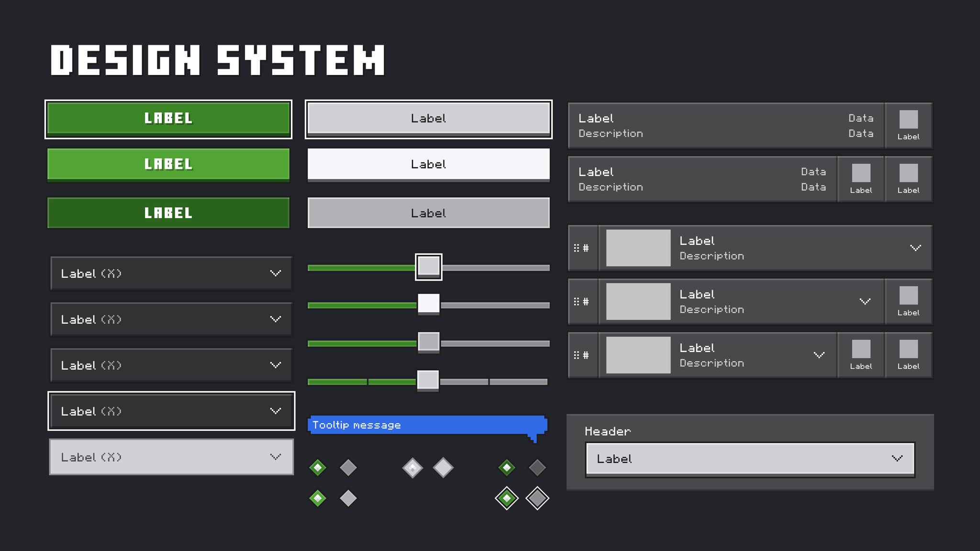Click the outlined thumb on the top slider

click(428, 266)
